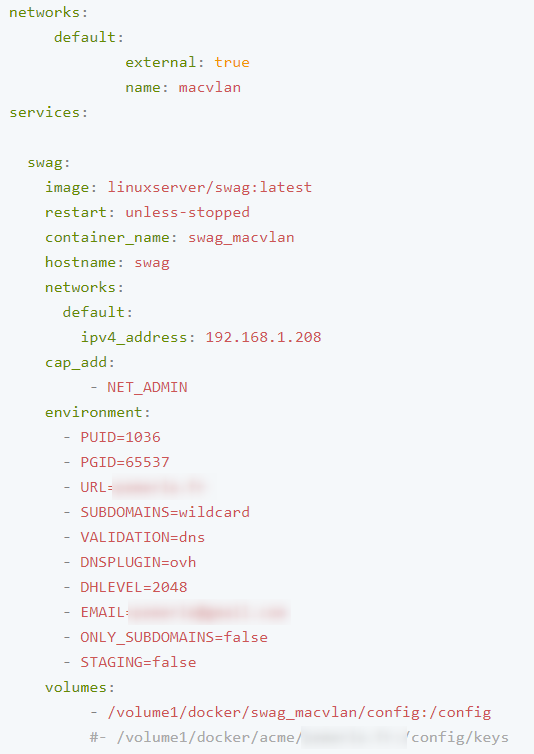This screenshot has width=534, height=754.
Task: Click the DHLEVEL=2048 entry
Action: click(x=134, y=588)
